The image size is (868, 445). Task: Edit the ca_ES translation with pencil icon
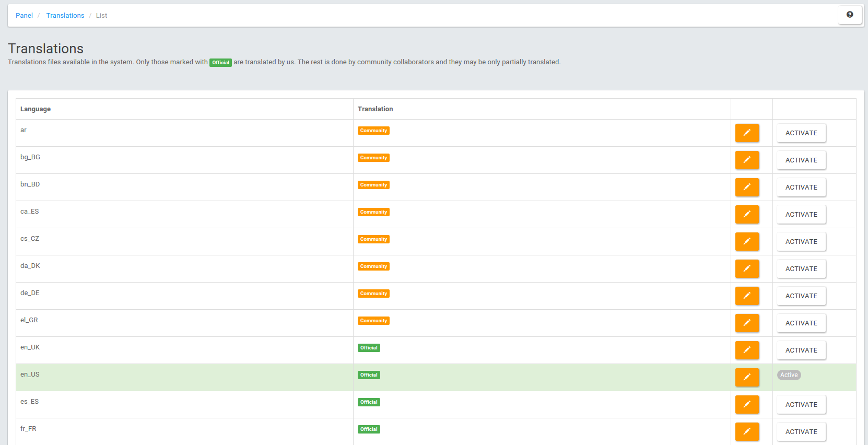[747, 214]
